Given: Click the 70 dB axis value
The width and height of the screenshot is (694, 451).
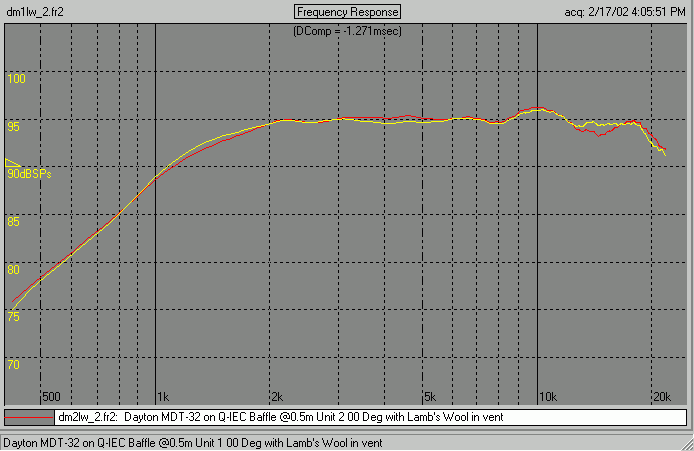Looking at the screenshot, I should pyautogui.click(x=14, y=365).
